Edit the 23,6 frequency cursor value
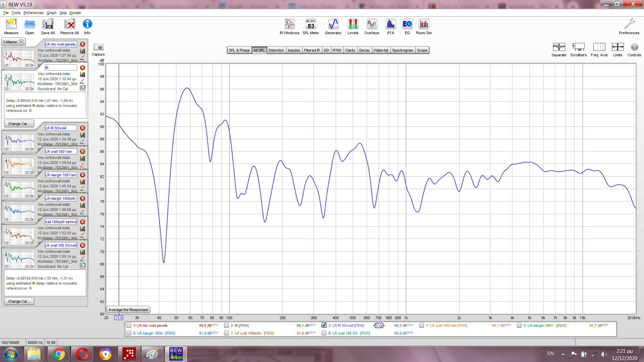The width and height of the screenshot is (644, 362). [x=119, y=318]
